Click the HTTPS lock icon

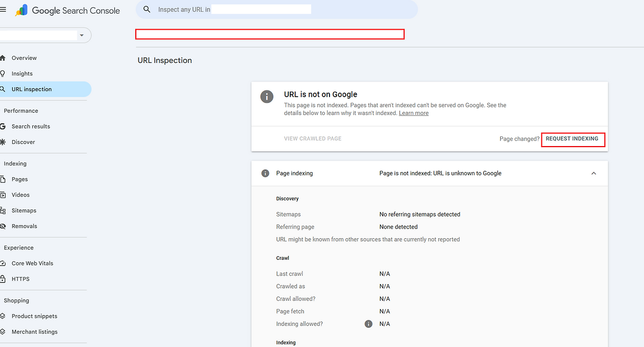pos(3,279)
